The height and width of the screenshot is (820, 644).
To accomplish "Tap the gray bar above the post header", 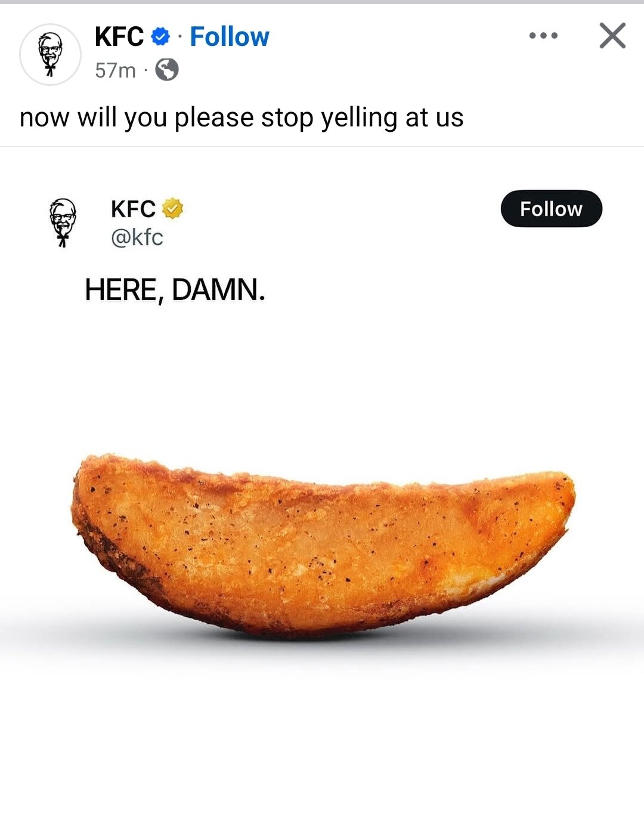I will click(322, 2).
